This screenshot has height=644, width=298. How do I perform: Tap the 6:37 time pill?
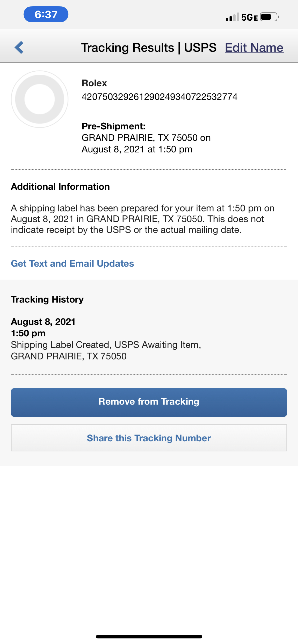point(46,14)
